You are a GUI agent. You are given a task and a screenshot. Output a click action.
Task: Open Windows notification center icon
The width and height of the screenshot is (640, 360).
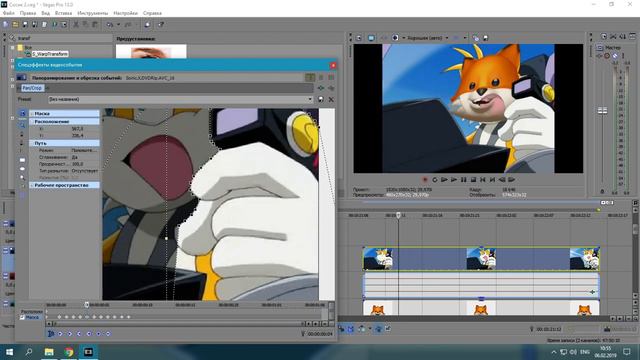tap(627, 351)
